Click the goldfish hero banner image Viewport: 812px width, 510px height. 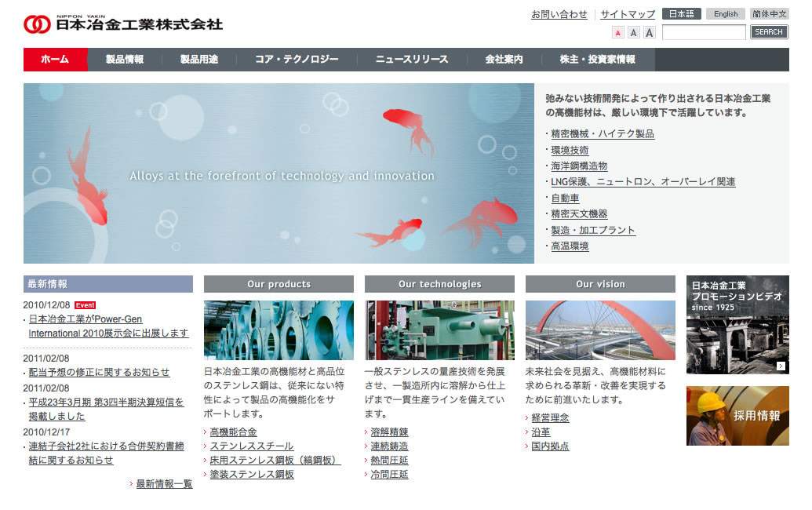[279, 173]
